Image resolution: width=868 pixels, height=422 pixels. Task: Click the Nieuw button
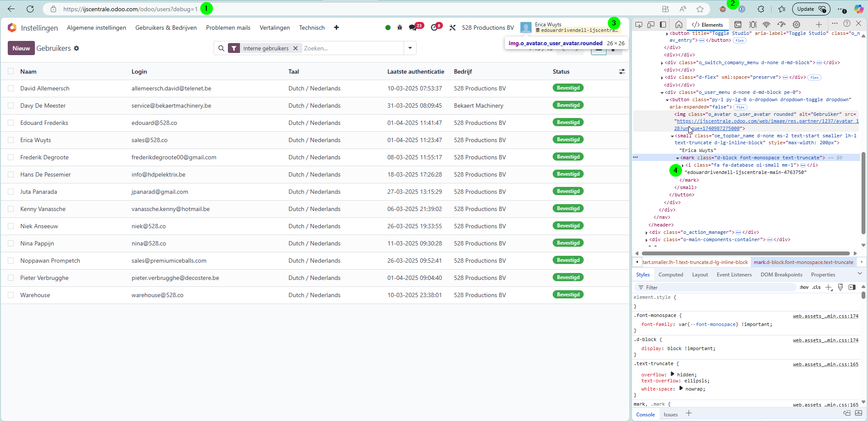pos(21,48)
